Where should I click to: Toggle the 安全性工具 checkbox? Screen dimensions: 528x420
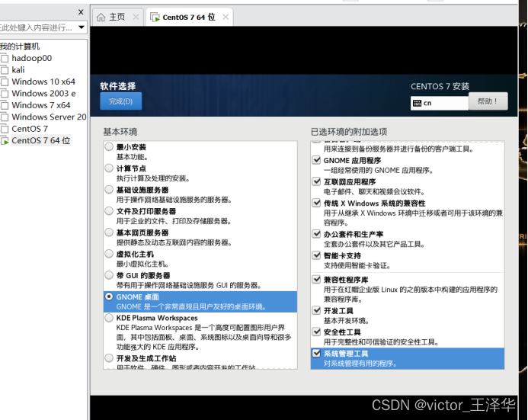click(x=316, y=332)
